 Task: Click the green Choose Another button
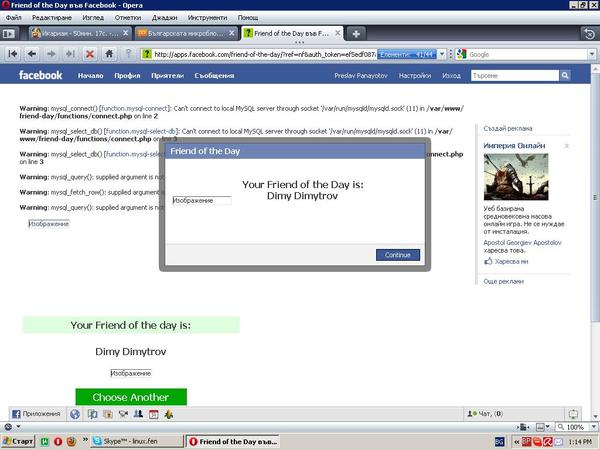(x=131, y=397)
